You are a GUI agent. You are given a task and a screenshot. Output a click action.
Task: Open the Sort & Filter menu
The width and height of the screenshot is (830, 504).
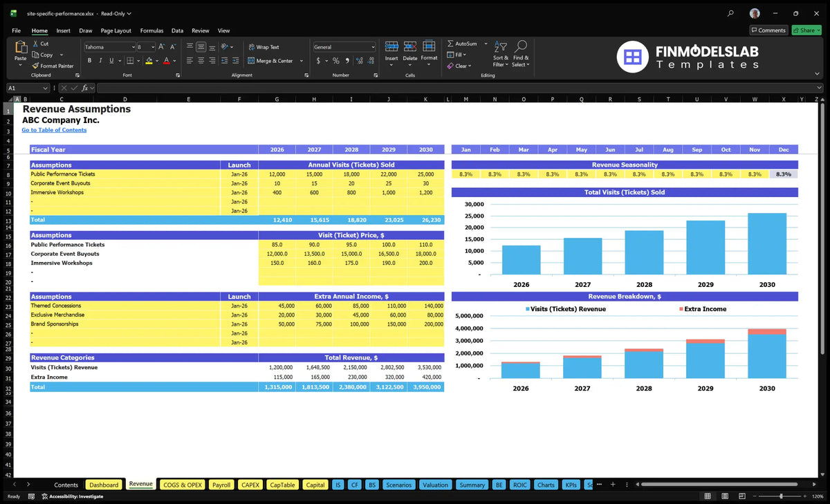(501, 53)
